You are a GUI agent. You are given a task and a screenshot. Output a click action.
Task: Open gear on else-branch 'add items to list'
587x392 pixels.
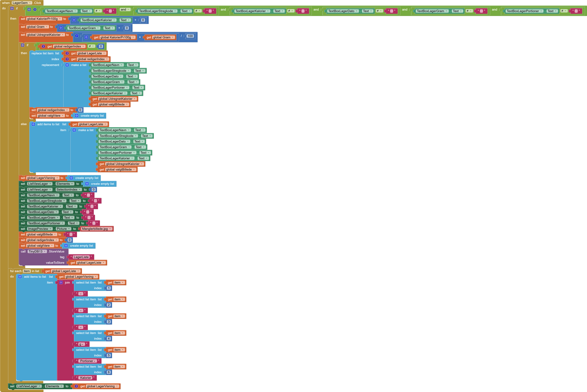pos(33,124)
